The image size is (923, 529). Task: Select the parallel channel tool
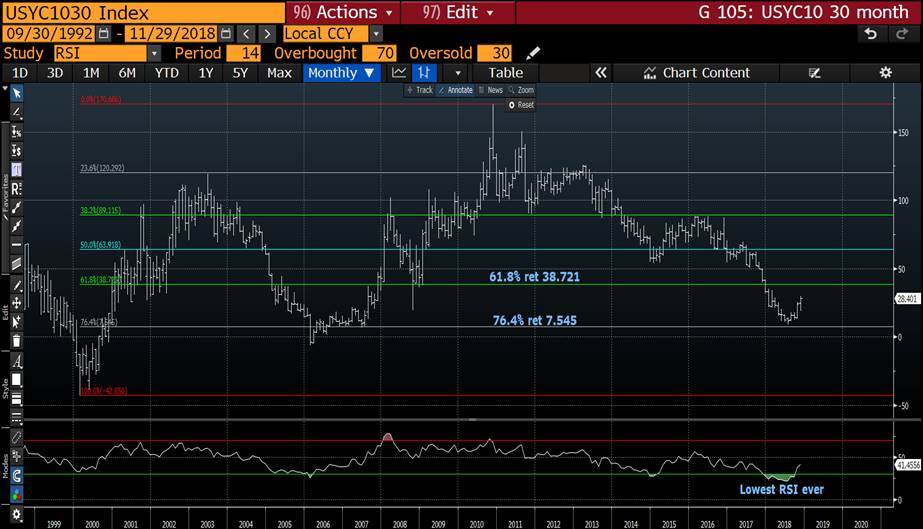click(16, 264)
